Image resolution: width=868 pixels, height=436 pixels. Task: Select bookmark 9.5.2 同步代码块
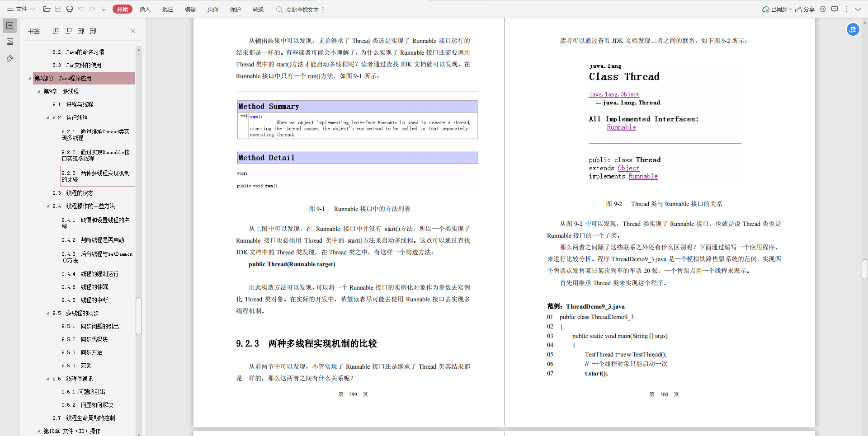[x=85, y=339]
